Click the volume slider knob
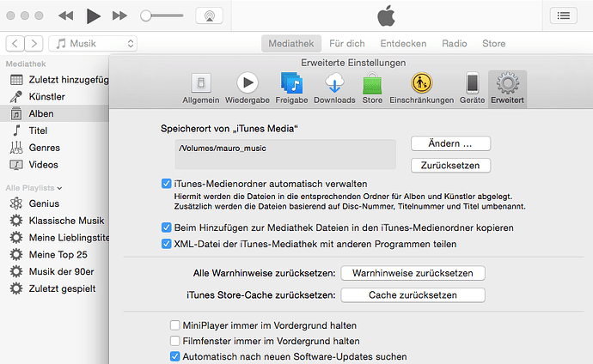The height and width of the screenshot is (364, 593). pyautogui.click(x=145, y=15)
